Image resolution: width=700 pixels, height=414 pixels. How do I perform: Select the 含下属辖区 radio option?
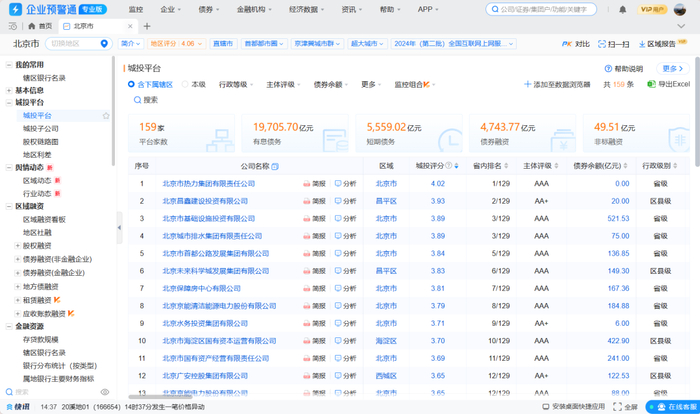pos(131,85)
